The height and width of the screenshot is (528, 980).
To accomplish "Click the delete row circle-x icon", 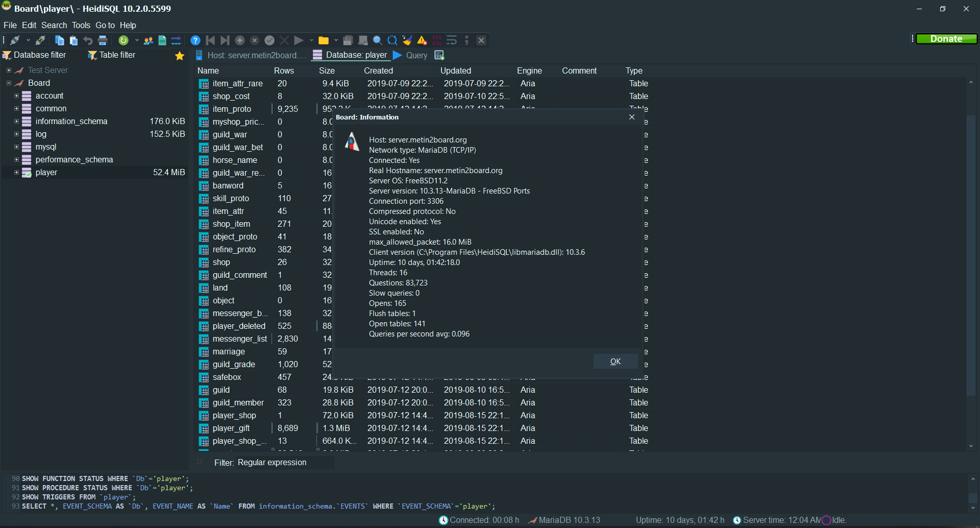I will [x=255, y=40].
